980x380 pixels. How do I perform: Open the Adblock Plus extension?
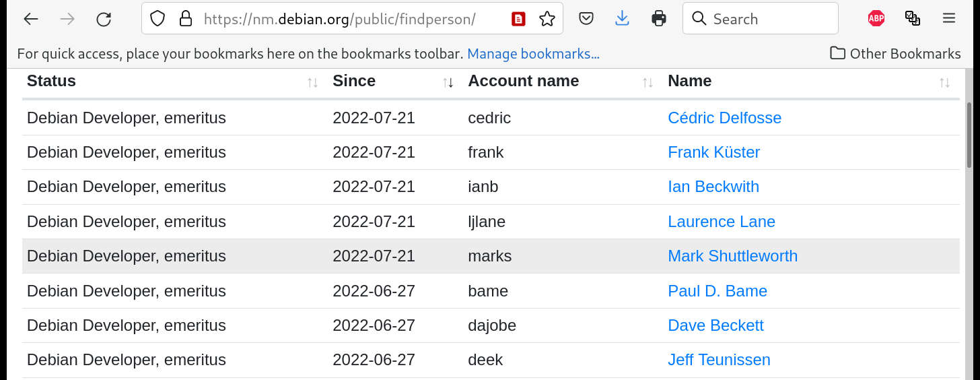(x=876, y=19)
